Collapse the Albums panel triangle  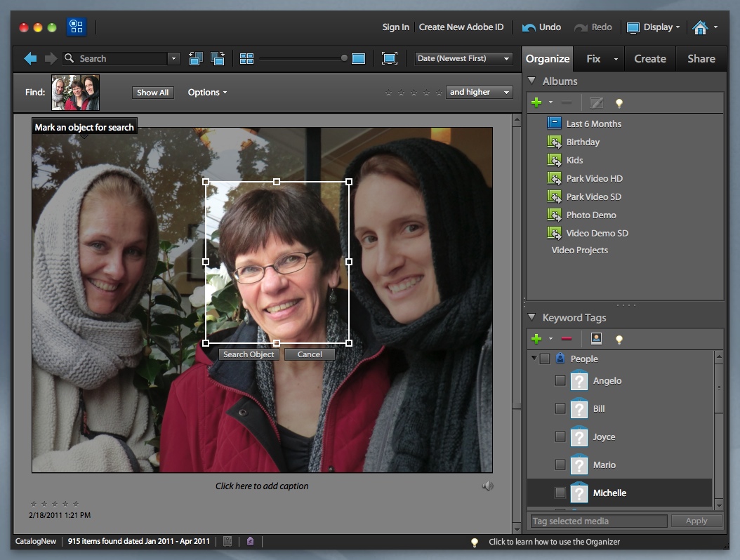tap(532, 81)
